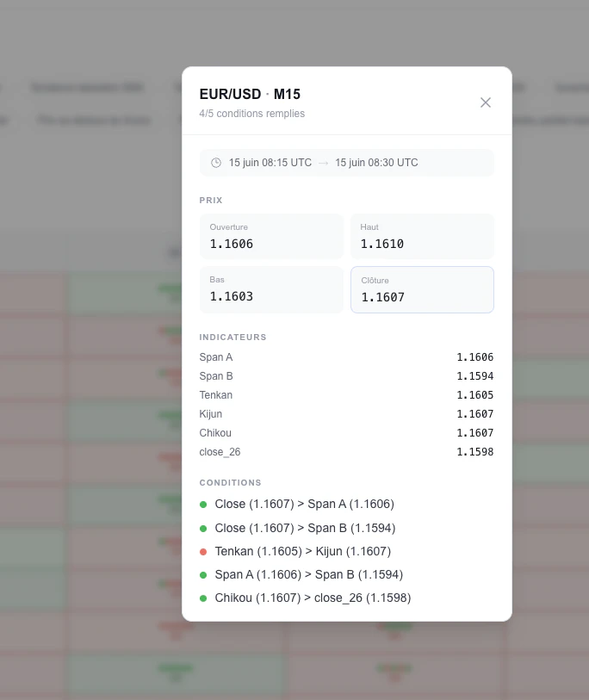Click the red dot beside Tenkan condition
589x700 pixels.
[203, 552]
